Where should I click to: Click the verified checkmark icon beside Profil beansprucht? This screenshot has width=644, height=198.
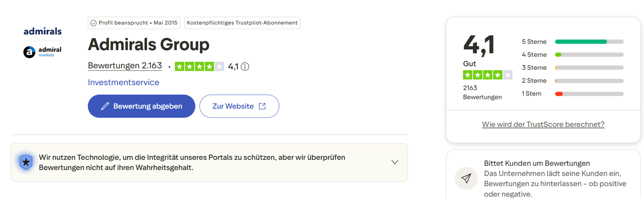coord(93,23)
